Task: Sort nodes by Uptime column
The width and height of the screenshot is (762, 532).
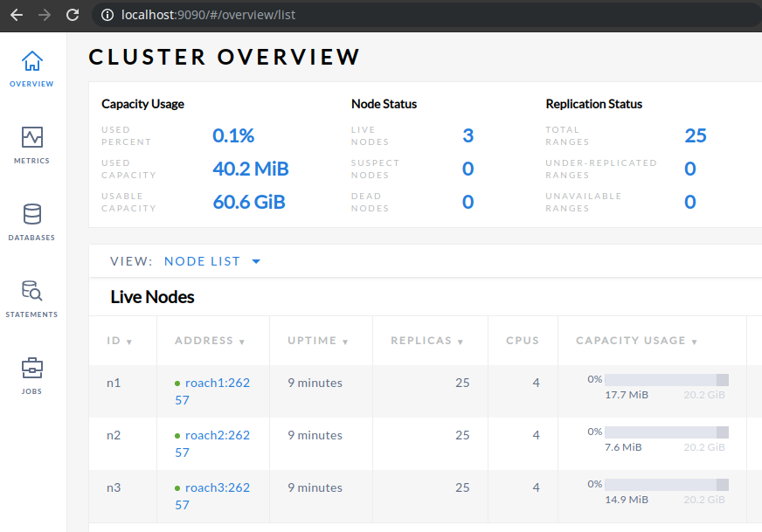Action: [318, 341]
